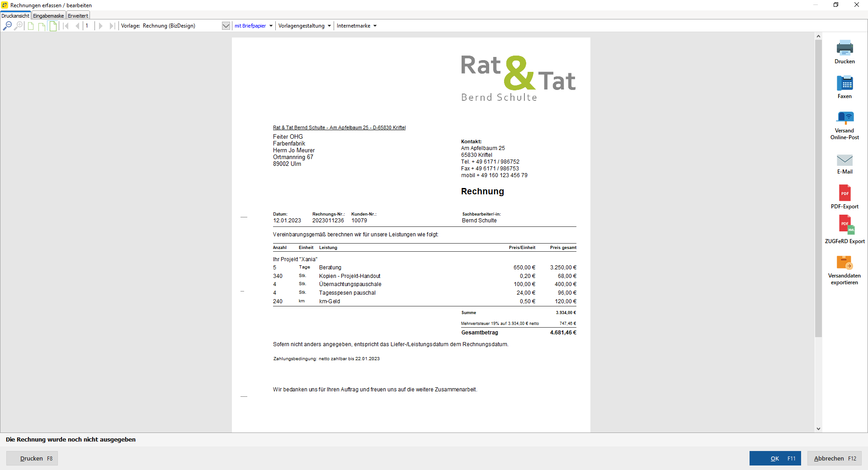Image resolution: width=868 pixels, height=470 pixels.
Task: Click customer number 10079
Action: coord(359,221)
